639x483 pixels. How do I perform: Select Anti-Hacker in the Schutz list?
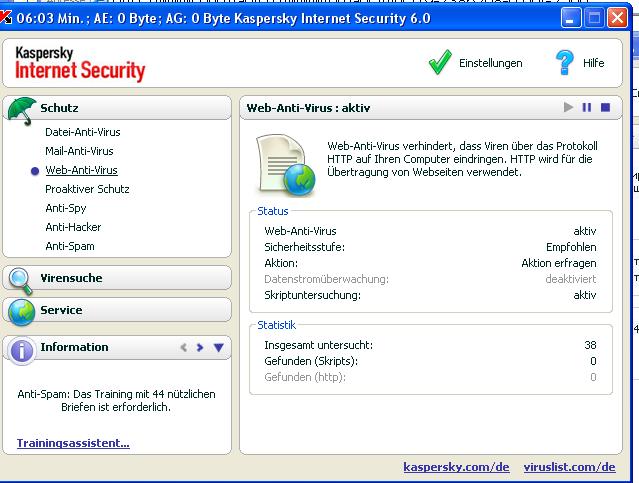73,227
